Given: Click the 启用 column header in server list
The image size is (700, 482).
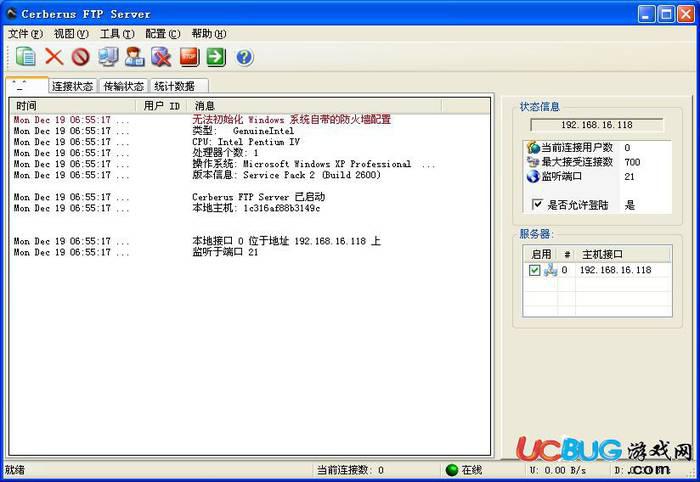Looking at the screenshot, I should (541, 254).
